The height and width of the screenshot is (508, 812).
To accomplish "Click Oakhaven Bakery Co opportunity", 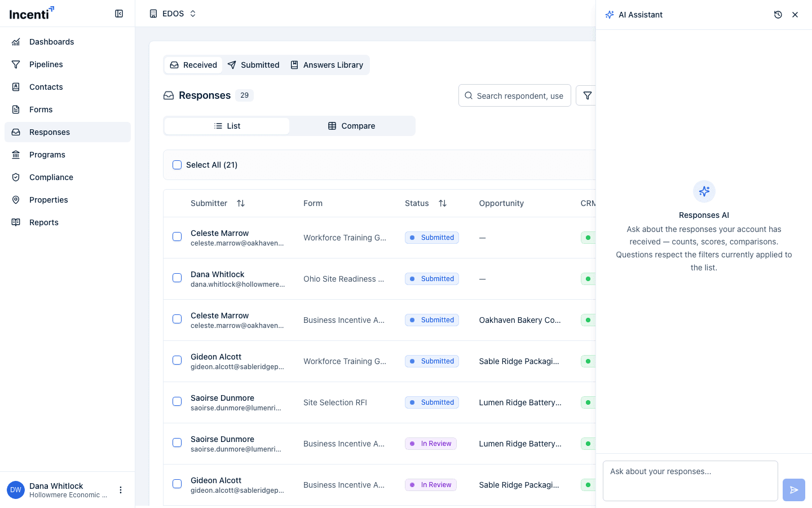I will [520, 320].
